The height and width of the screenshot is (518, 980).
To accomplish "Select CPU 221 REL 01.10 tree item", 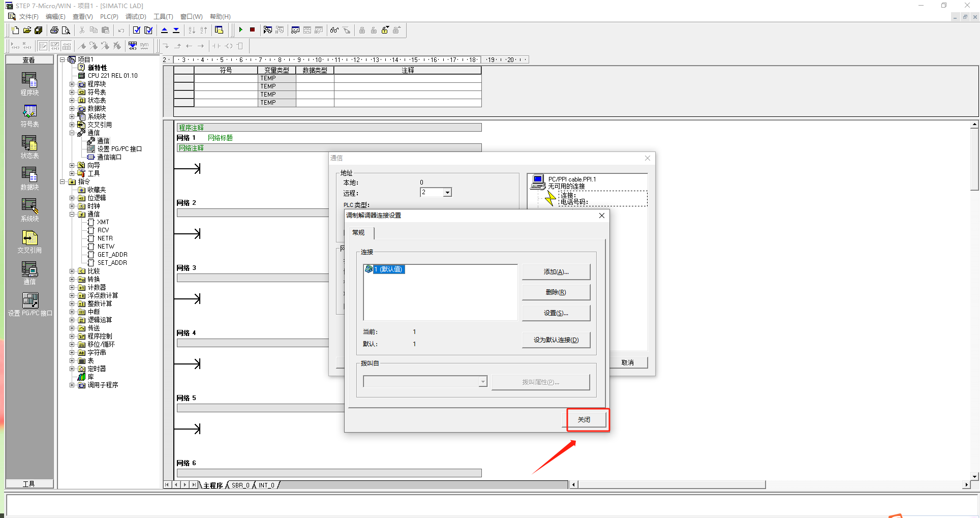I will 112,76.
